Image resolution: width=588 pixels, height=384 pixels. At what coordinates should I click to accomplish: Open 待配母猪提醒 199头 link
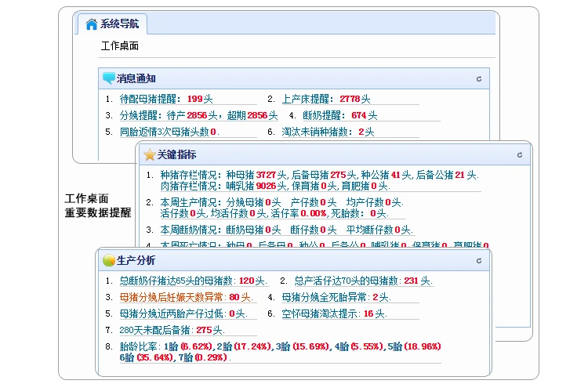(x=166, y=99)
